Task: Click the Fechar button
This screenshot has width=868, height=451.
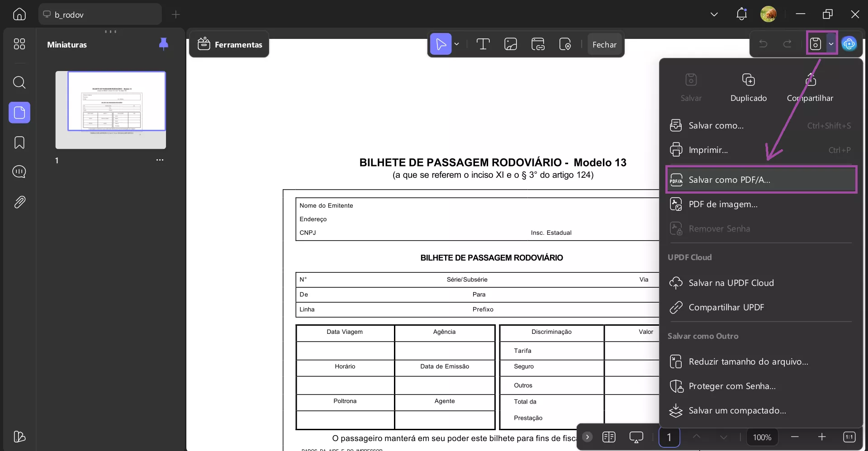Action: (604, 44)
